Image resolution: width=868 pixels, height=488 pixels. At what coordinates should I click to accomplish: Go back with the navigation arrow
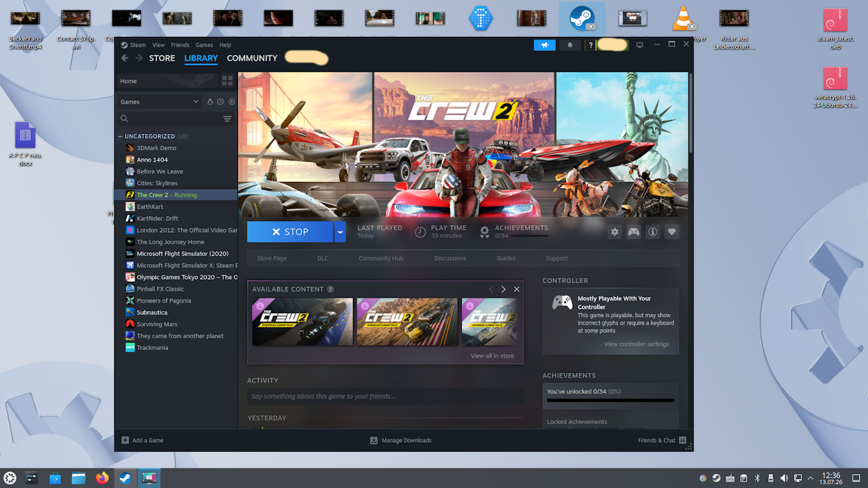[x=125, y=59]
